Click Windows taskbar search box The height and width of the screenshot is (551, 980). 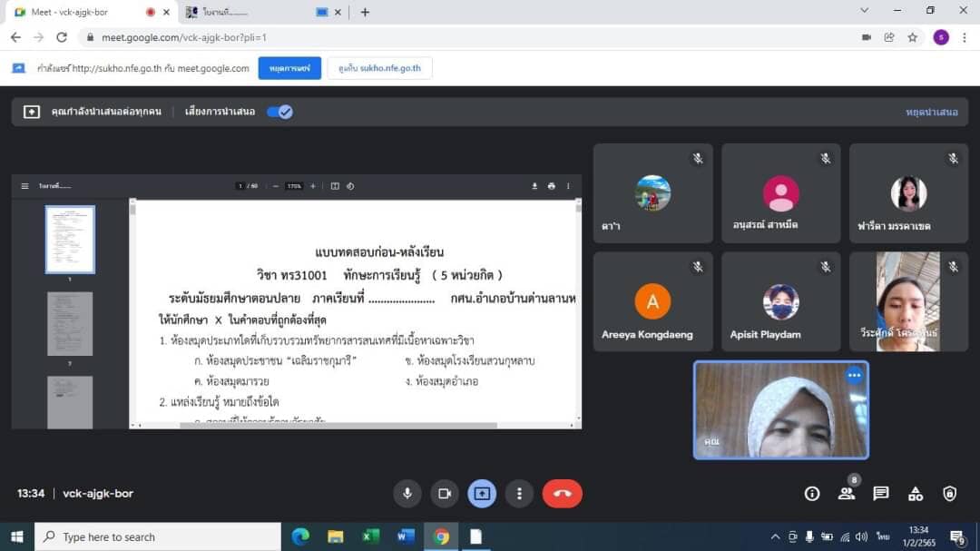tap(159, 536)
